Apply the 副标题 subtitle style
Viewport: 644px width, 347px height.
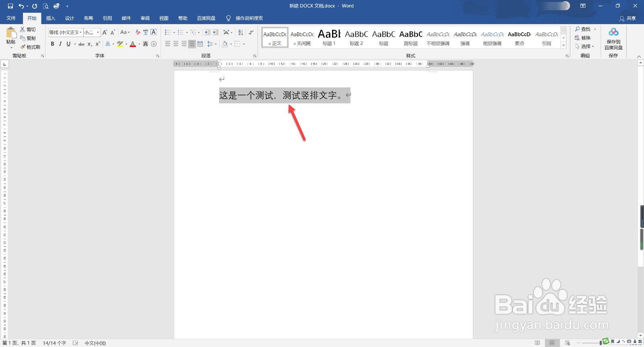411,38
